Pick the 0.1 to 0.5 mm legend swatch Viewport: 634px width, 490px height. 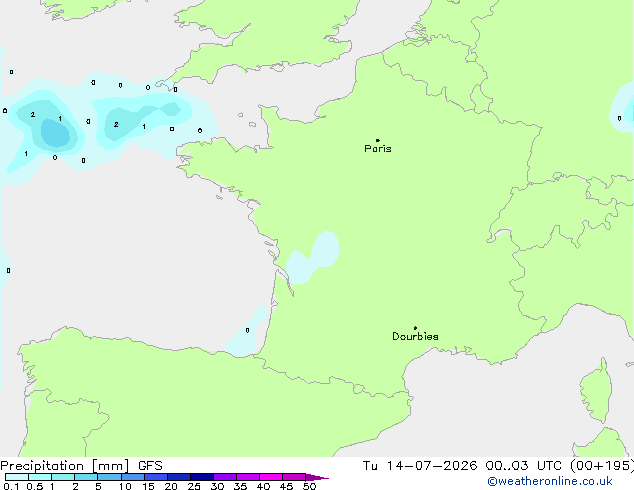point(17,477)
